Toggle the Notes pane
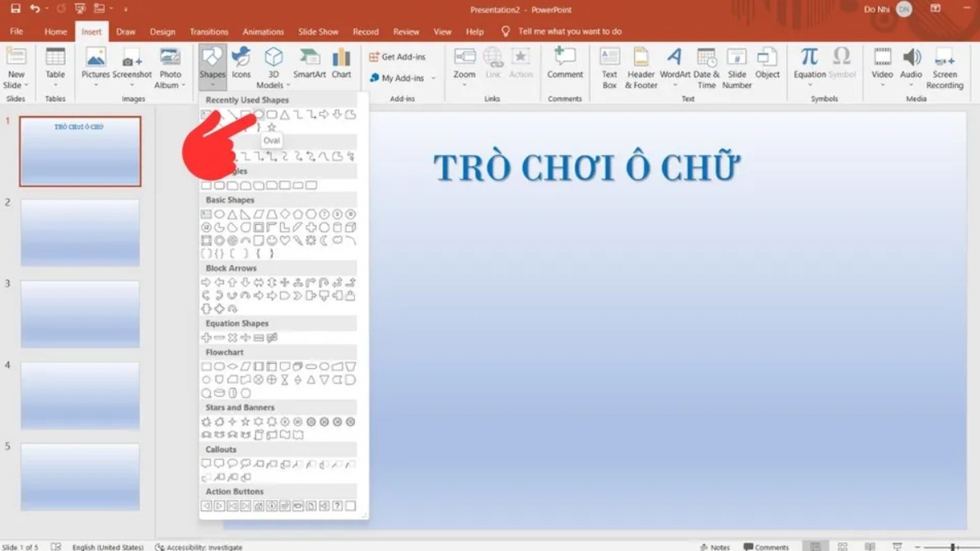980x551 pixels. tap(715, 547)
